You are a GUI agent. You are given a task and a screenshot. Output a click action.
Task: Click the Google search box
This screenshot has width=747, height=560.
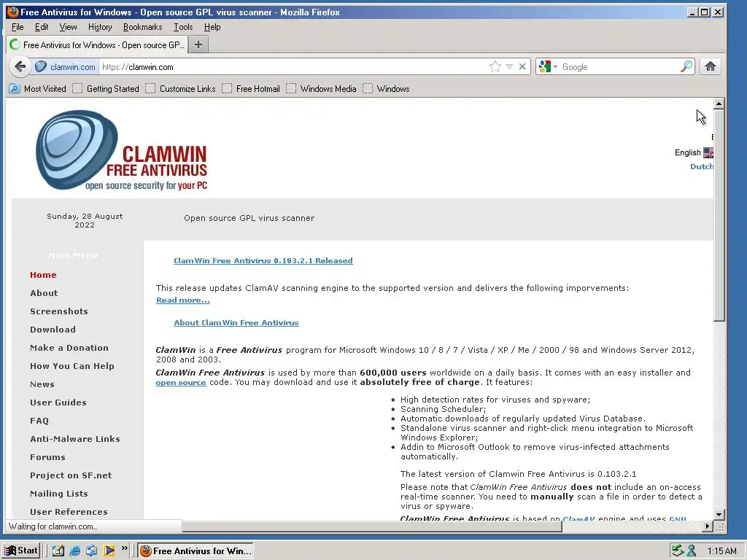coord(619,66)
